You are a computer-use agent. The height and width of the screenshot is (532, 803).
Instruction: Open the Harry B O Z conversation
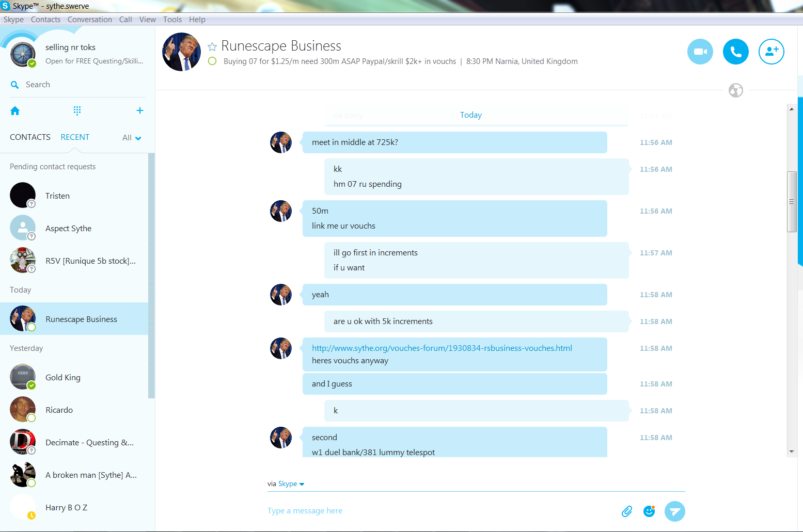pyautogui.click(x=74, y=507)
